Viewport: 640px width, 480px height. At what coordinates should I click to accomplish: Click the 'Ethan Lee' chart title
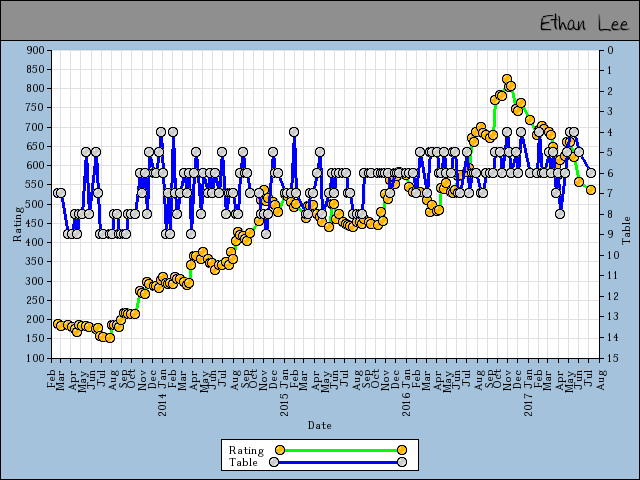point(584,23)
